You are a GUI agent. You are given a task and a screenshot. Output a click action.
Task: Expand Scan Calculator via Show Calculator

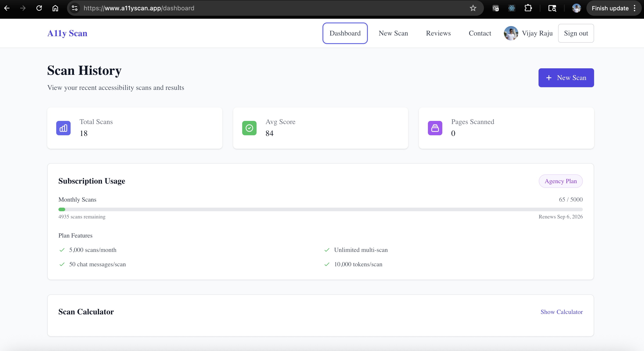pyautogui.click(x=561, y=311)
